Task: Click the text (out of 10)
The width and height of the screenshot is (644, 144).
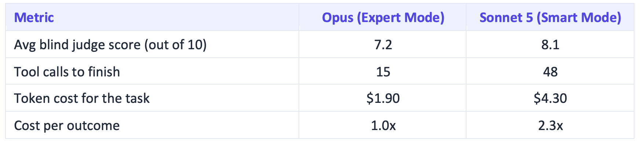Action: click(175, 45)
